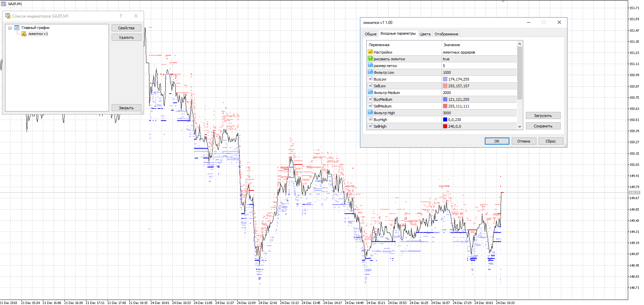The width and height of the screenshot is (644, 305).
Task: Open the help question mark of the indicator list
Action: [121, 16]
